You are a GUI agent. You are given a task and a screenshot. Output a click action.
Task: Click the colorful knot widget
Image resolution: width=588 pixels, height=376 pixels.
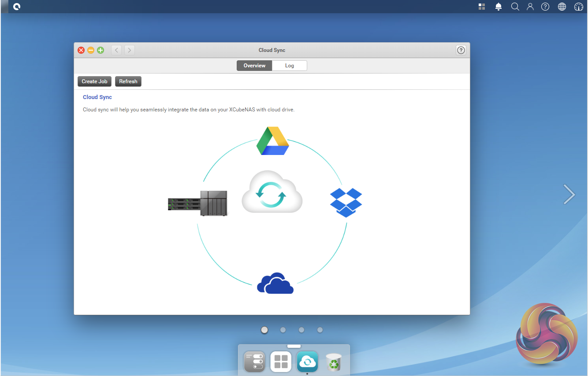(546, 333)
